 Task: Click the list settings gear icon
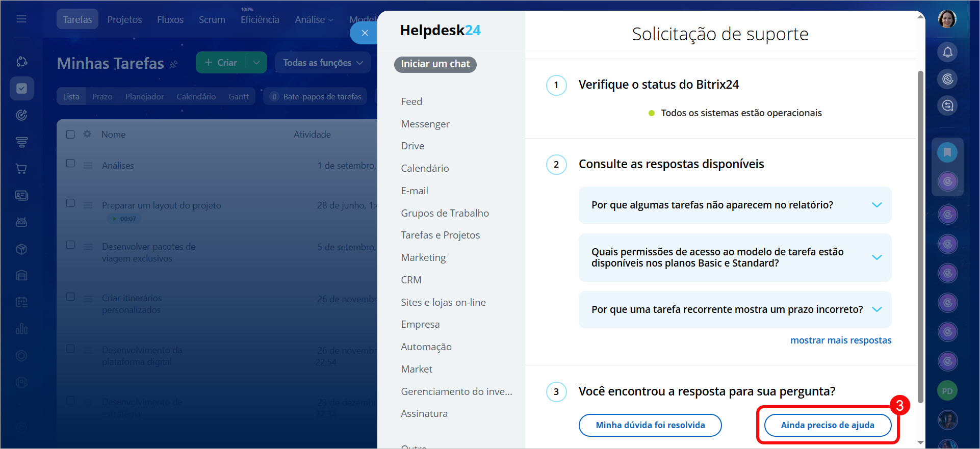(x=87, y=134)
